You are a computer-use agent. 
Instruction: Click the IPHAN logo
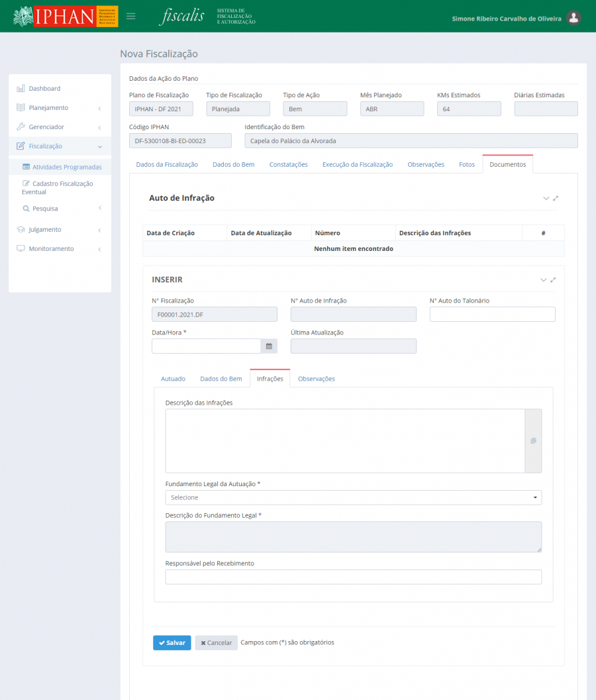65,16
